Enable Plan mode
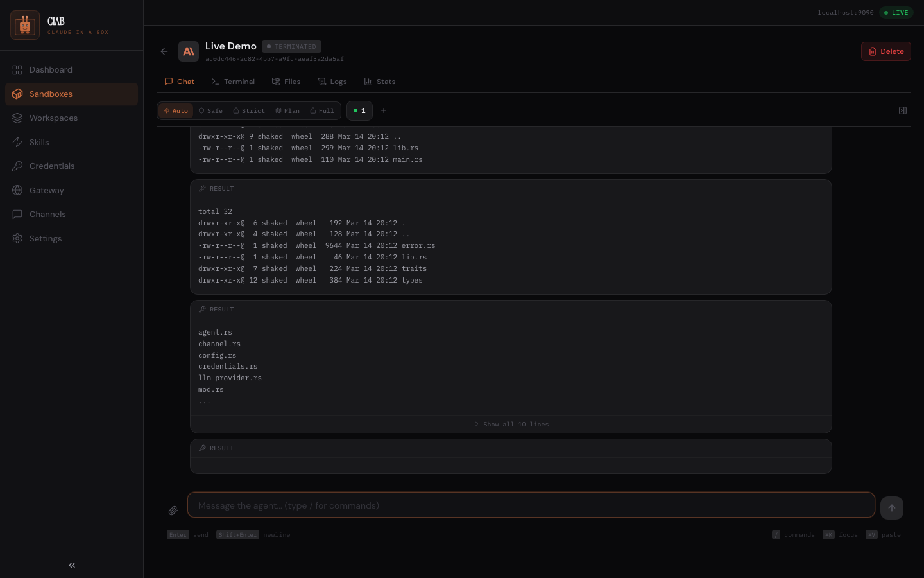The width and height of the screenshot is (924, 578). pyautogui.click(x=287, y=110)
